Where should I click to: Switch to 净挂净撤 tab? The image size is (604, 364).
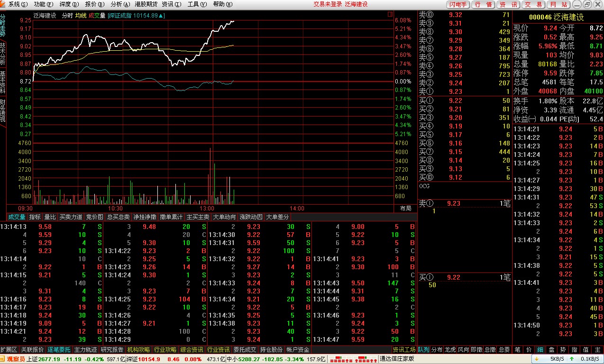click(145, 217)
